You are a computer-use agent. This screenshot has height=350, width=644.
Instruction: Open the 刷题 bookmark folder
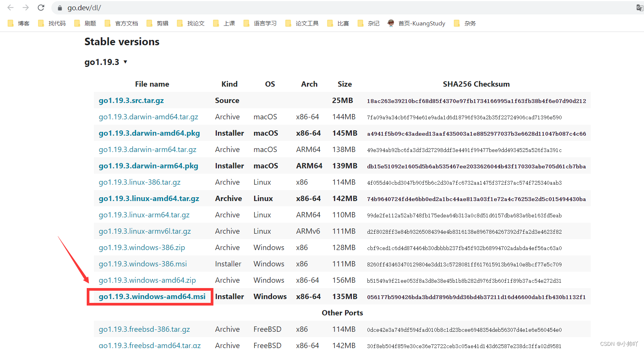point(85,23)
